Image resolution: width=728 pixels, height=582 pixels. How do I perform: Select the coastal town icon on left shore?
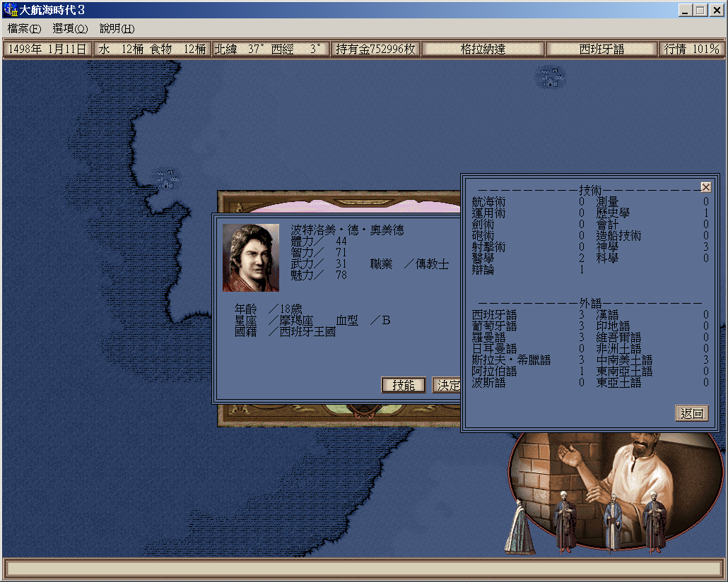click(167, 179)
